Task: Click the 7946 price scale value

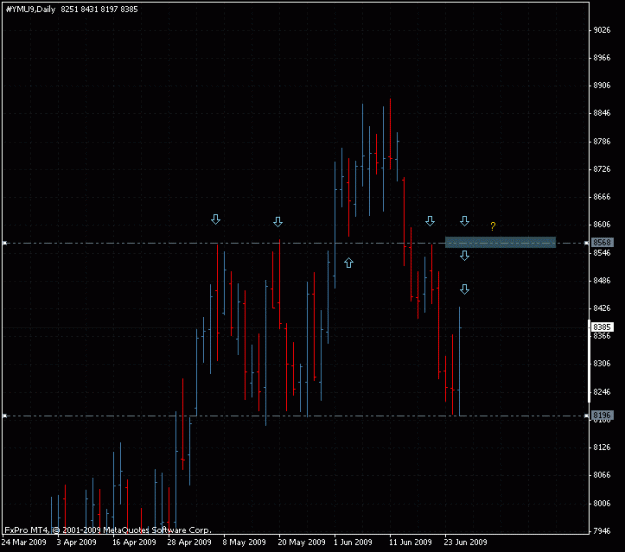Action: click(x=602, y=531)
